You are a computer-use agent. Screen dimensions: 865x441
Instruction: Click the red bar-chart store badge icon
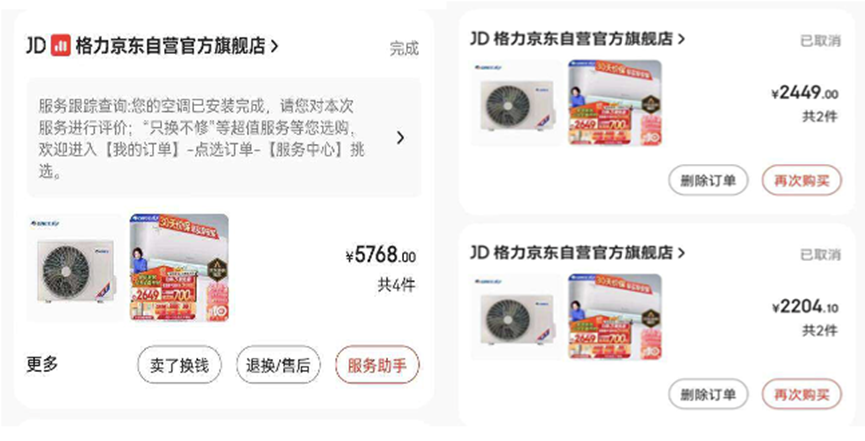tap(61, 45)
